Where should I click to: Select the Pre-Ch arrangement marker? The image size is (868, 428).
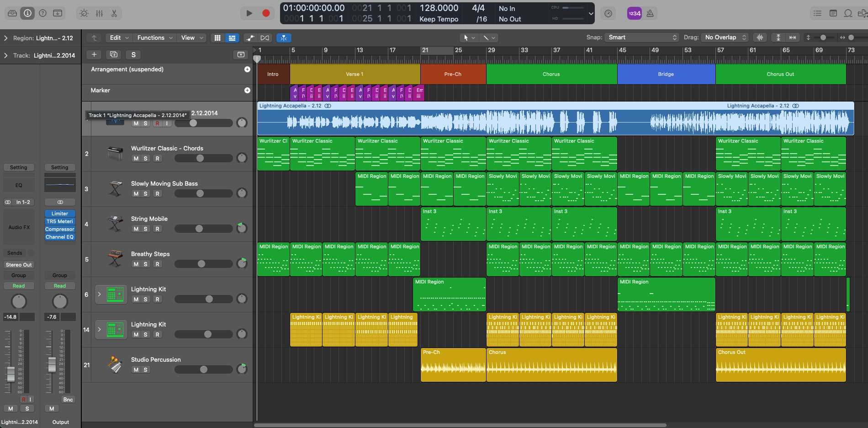[x=453, y=74]
